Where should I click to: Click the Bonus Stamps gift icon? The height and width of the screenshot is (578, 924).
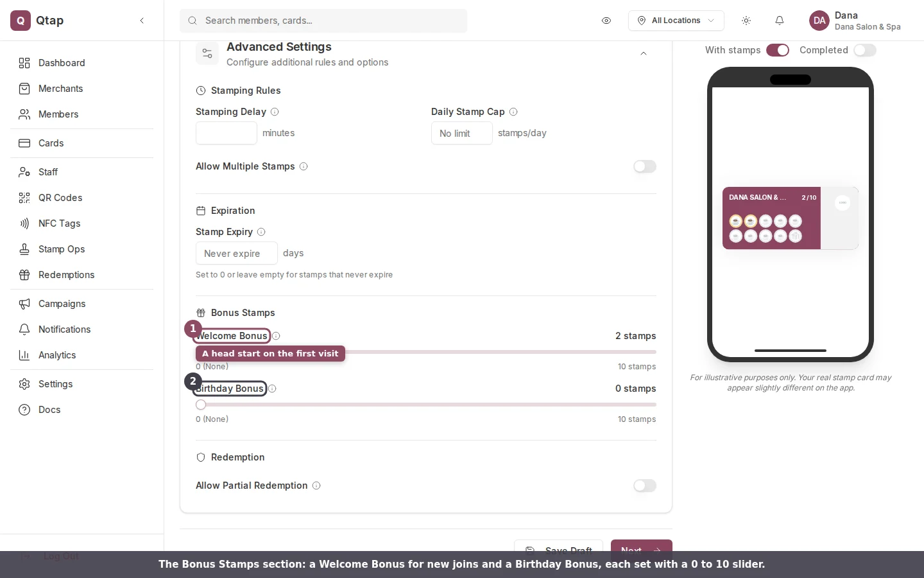coord(201,313)
